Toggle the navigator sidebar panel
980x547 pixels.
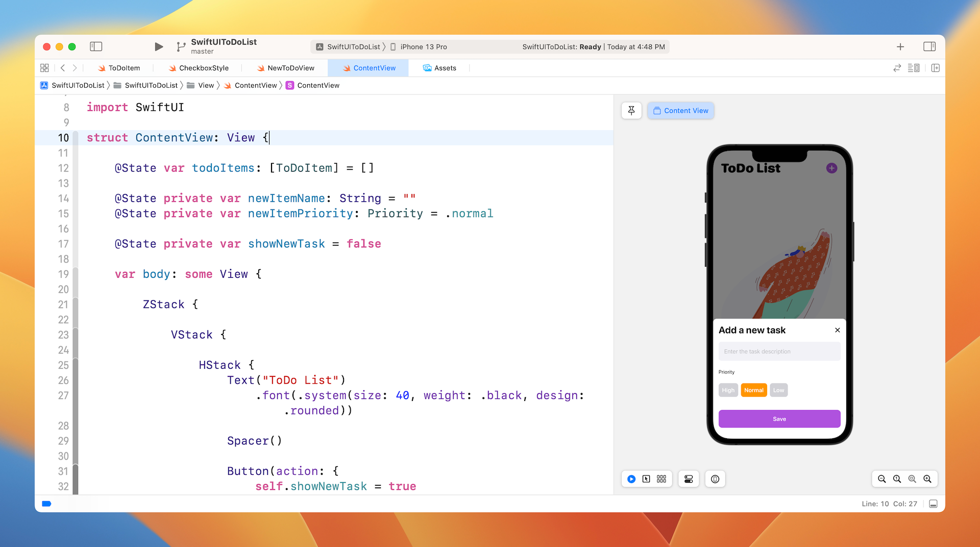(96, 47)
